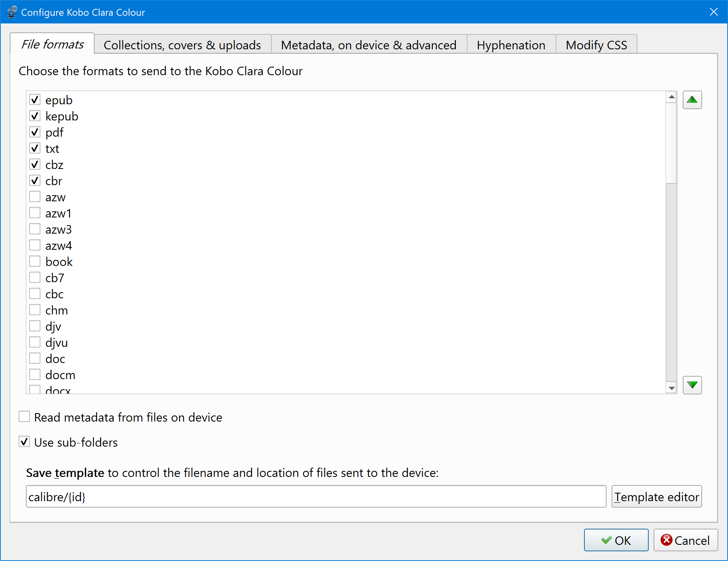Click the format list scrollbar up arrow
The height and width of the screenshot is (561, 728).
click(x=671, y=97)
